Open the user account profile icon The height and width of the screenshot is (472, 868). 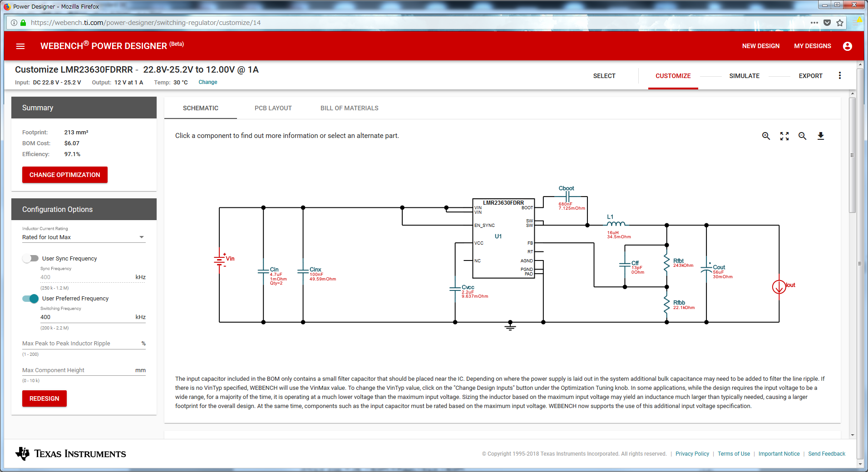tap(847, 46)
